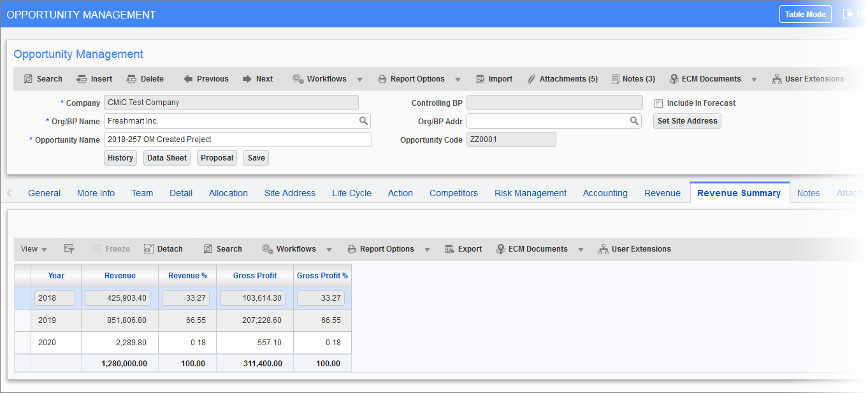Switch to the More Info tab
868x393 pixels.
click(x=96, y=193)
